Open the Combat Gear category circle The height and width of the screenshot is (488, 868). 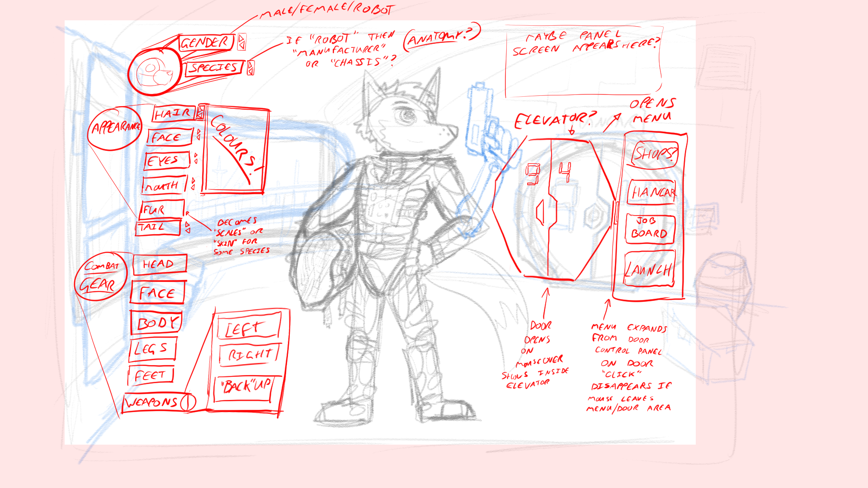click(x=100, y=276)
